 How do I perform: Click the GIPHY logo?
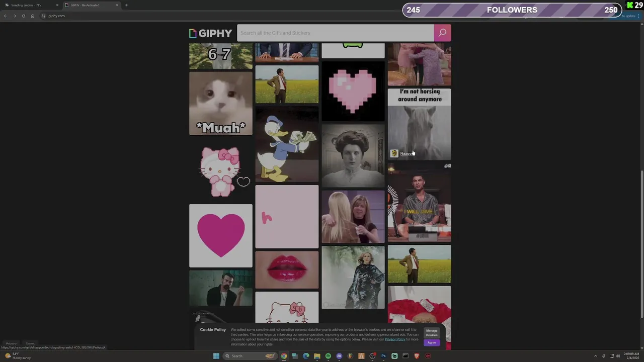[x=210, y=33]
